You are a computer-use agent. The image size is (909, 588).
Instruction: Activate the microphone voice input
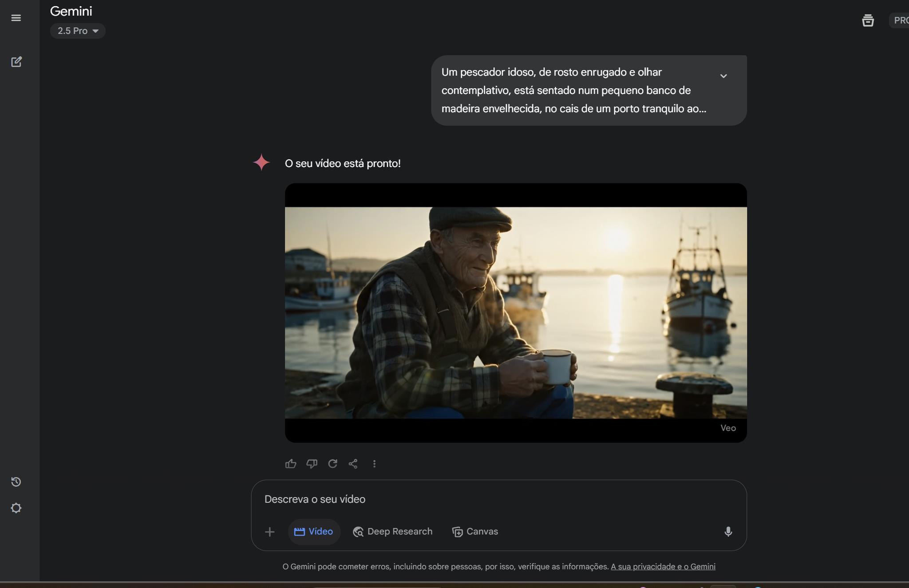click(728, 532)
